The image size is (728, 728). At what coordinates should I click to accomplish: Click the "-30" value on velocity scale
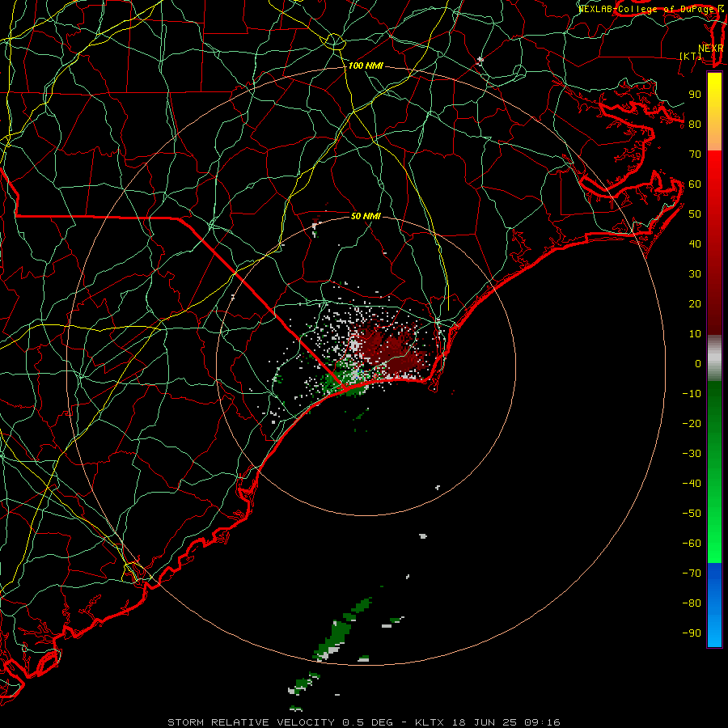(x=692, y=454)
